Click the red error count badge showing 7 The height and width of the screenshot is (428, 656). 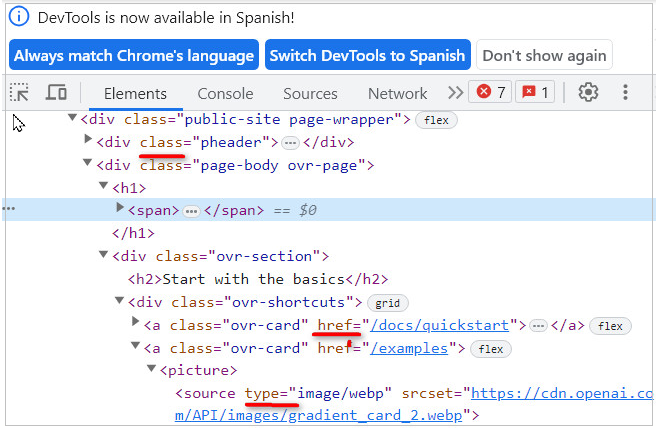(x=491, y=93)
